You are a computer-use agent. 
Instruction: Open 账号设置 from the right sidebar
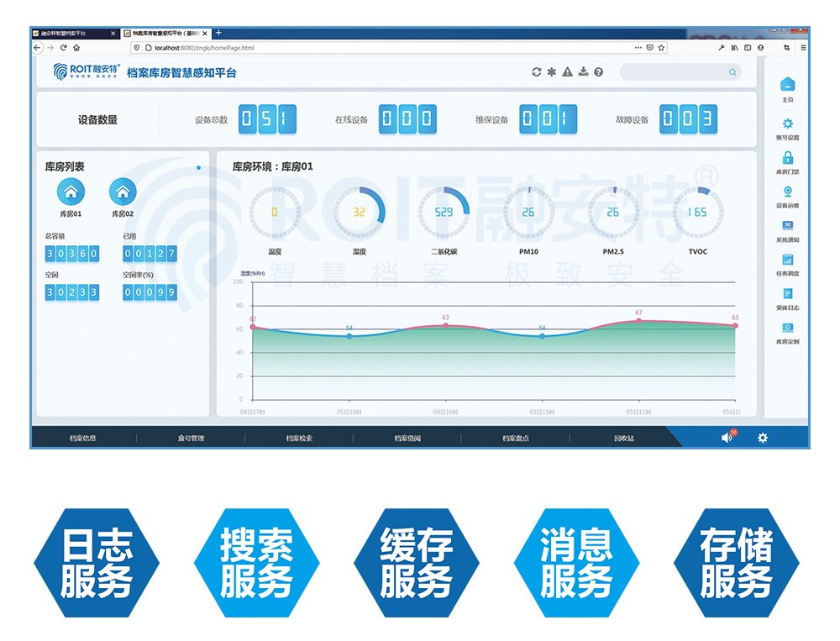click(x=787, y=123)
